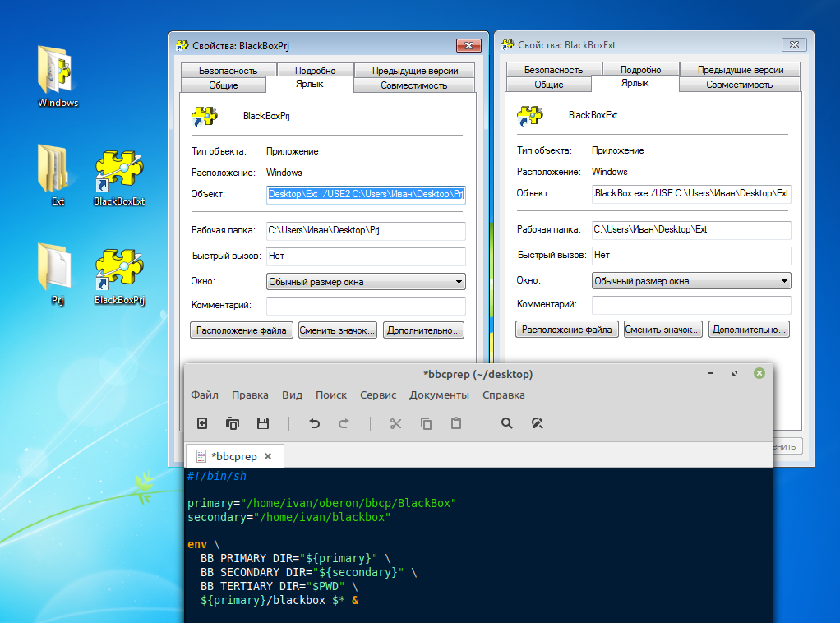Viewport: 840px width, 623px height.
Task: Close the bbcprep document tab
Action: point(268,456)
